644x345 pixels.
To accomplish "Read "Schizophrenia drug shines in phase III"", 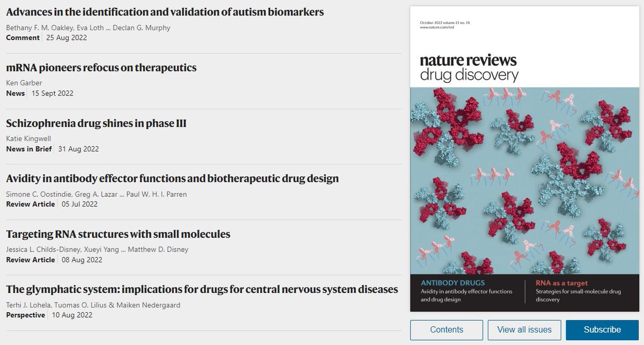I will pos(96,123).
